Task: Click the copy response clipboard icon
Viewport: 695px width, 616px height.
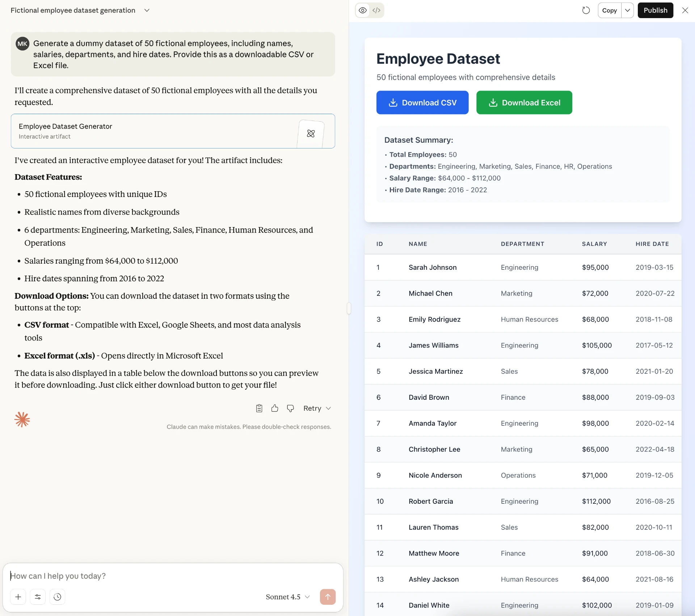Action: click(259, 408)
